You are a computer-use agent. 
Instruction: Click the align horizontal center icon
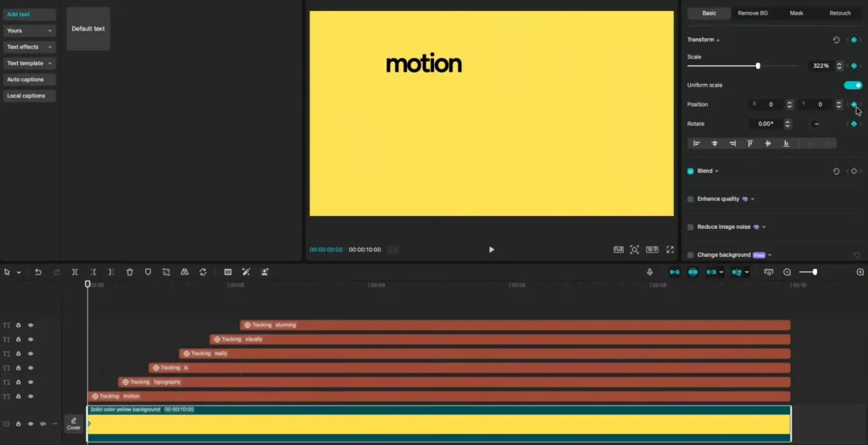pyautogui.click(x=715, y=143)
